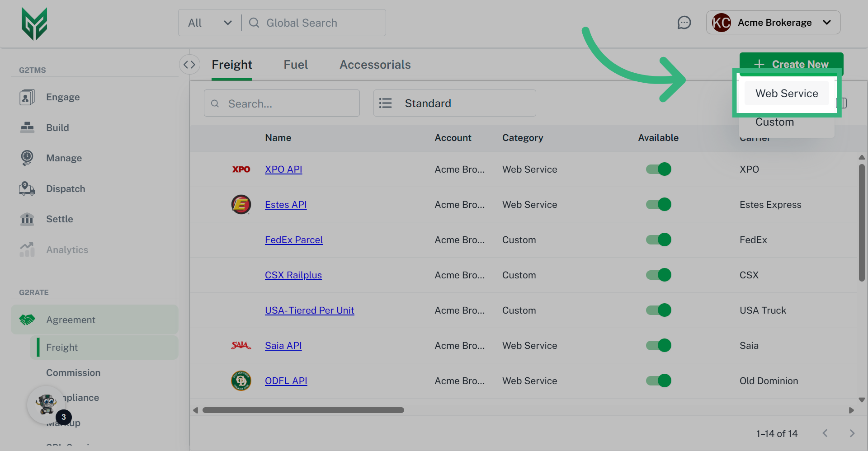Open the chat messages bubble

tap(684, 22)
